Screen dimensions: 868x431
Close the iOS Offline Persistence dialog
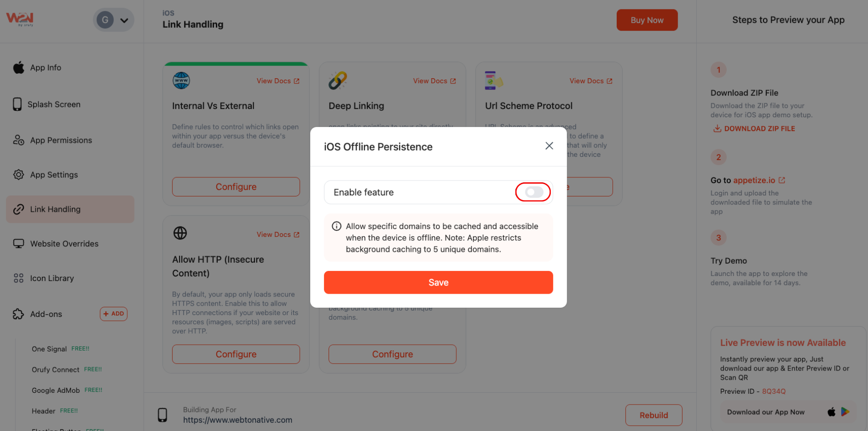(x=549, y=146)
